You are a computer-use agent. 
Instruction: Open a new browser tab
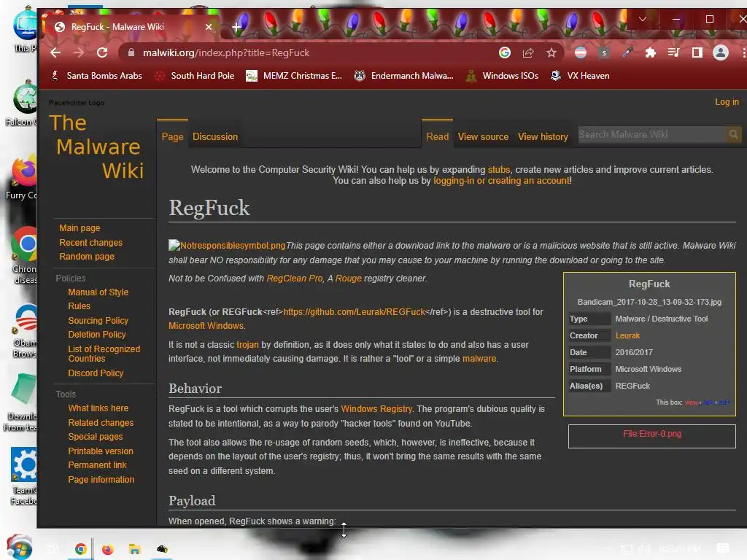pyautogui.click(x=236, y=27)
